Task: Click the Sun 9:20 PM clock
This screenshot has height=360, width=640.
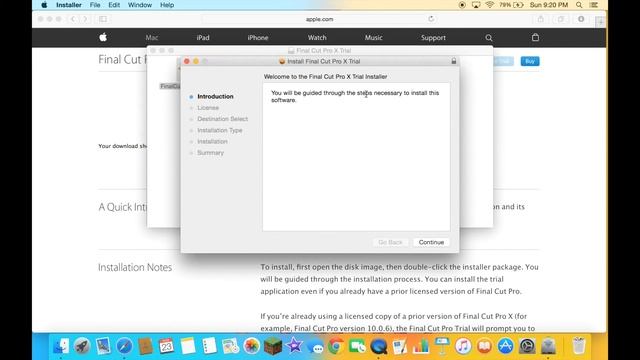Action: 549,5
